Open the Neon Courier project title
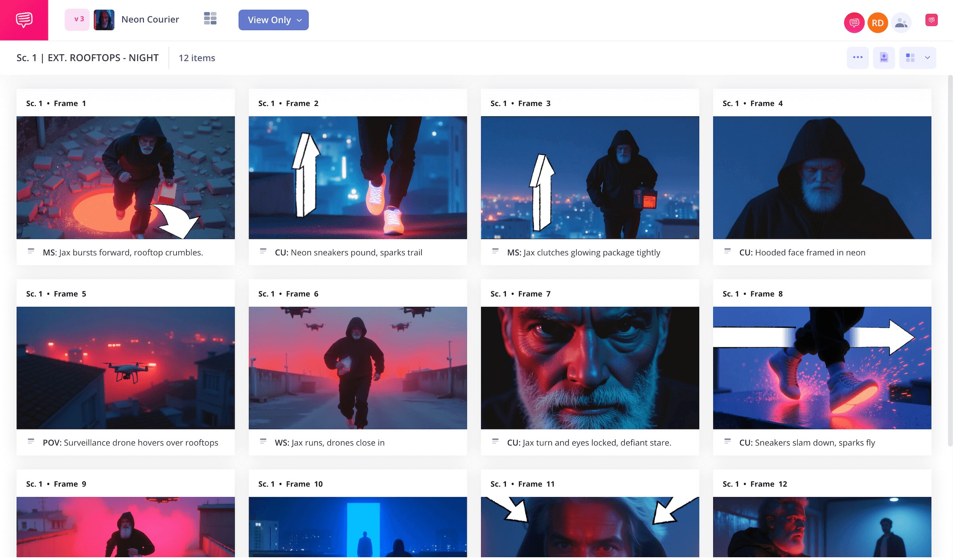 (150, 19)
